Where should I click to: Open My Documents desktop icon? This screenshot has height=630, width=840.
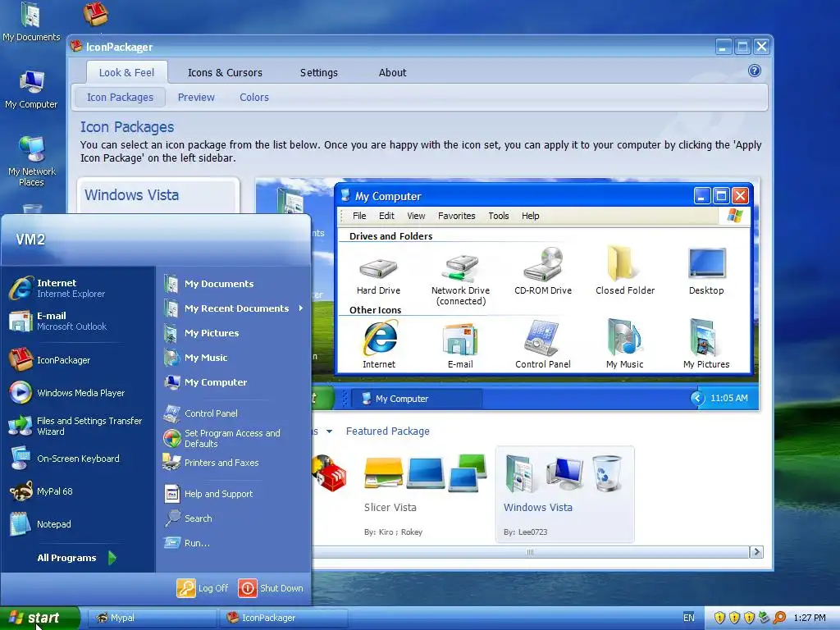pos(31,21)
